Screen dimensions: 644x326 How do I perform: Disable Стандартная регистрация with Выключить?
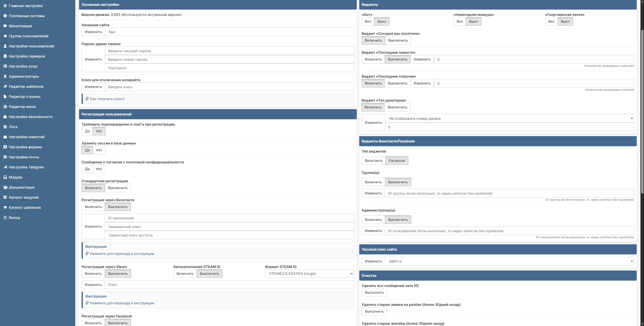(x=118, y=188)
